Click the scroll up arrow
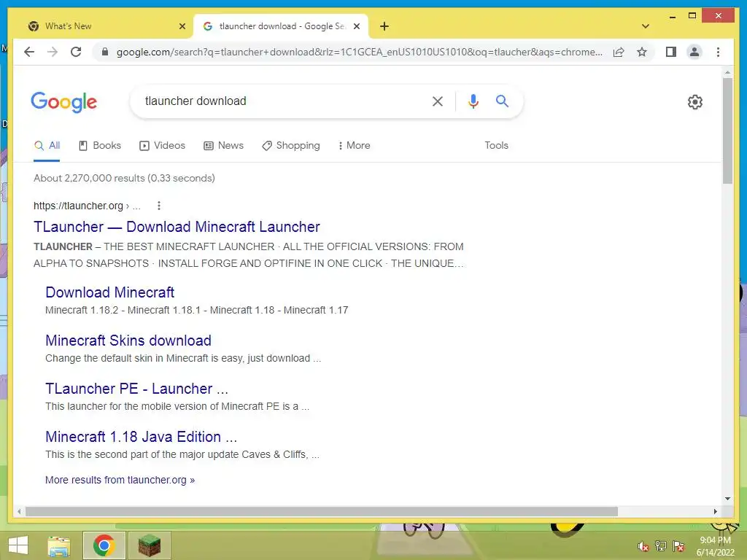 (727, 72)
